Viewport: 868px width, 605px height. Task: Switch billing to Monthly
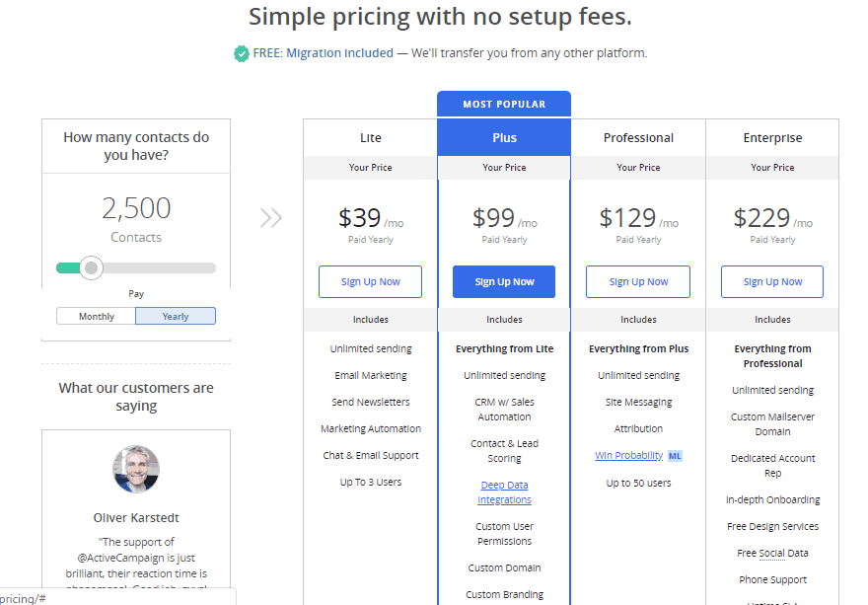97,317
